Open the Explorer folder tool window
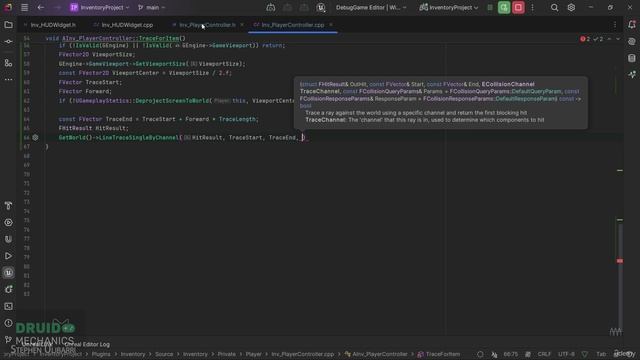This screenshot has height=360, width=640. pyautogui.click(x=8, y=25)
